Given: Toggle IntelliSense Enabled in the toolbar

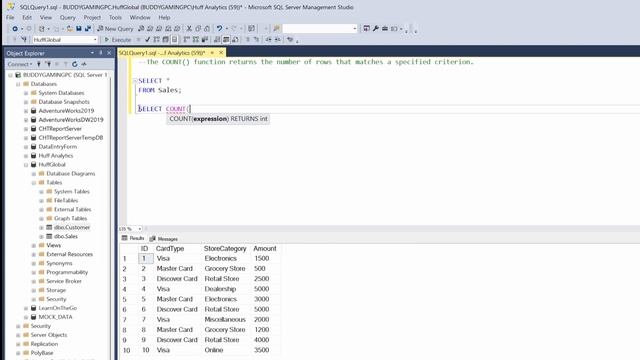Looking at the screenshot, I should [174, 40].
